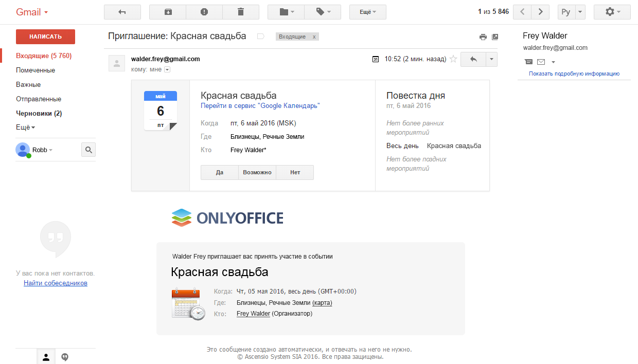Image resolution: width=638 pixels, height=364 pixels.
Task: Open the Черновики (2) folder
Action: pyautogui.click(x=39, y=113)
